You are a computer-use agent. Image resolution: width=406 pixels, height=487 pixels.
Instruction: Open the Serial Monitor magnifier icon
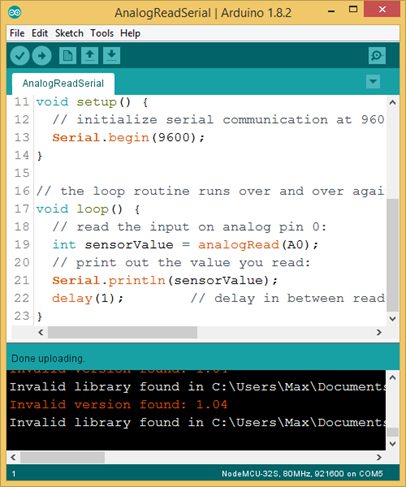click(377, 55)
